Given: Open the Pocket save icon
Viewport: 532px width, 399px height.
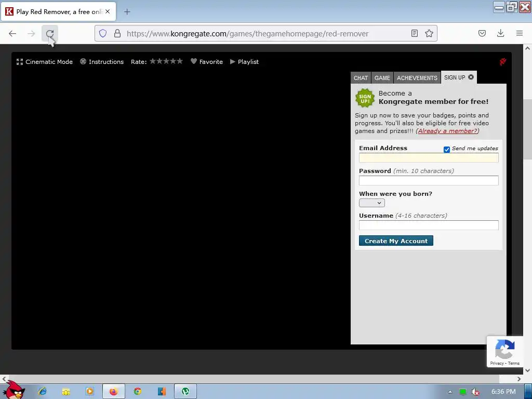Looking at the screenshot, I should click(482, 33).
